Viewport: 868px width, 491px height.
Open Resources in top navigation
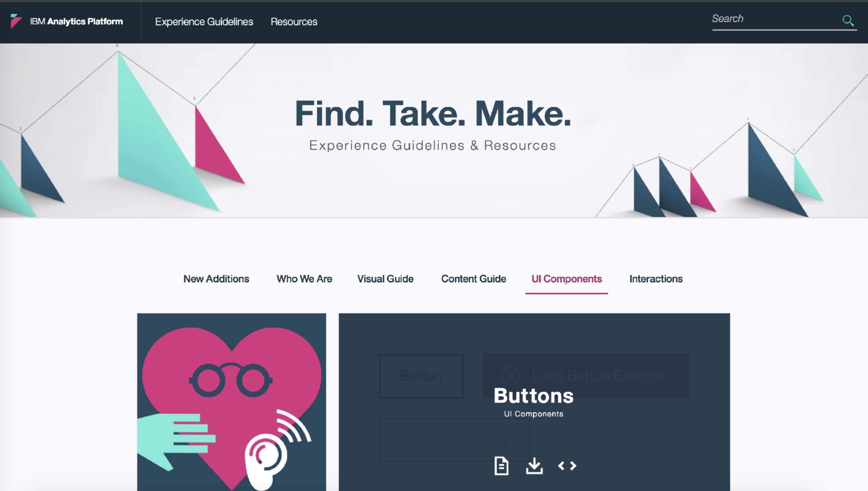point(294,22)
